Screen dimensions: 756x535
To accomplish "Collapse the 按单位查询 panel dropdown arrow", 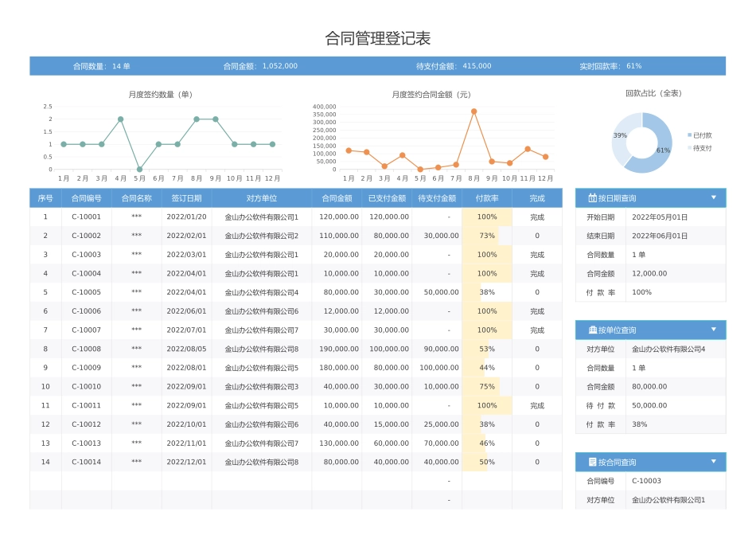I will click(713, 330).
